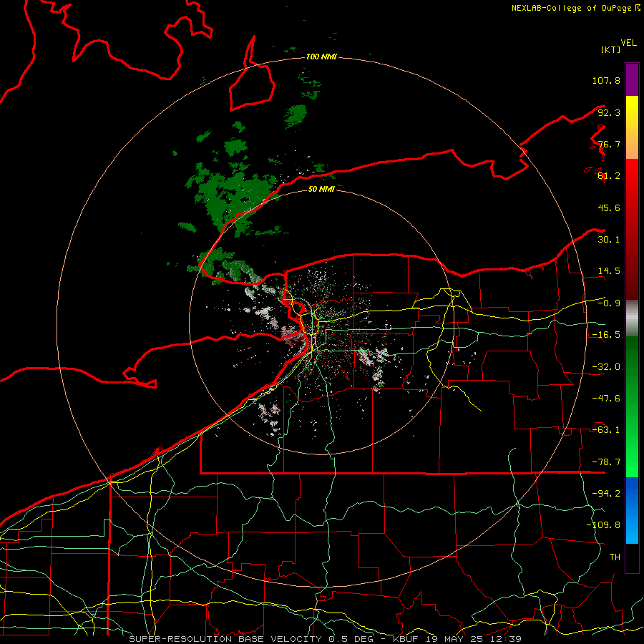644x644 pixels.
Task: Click the -94.2 legend value
Action: 606,494
